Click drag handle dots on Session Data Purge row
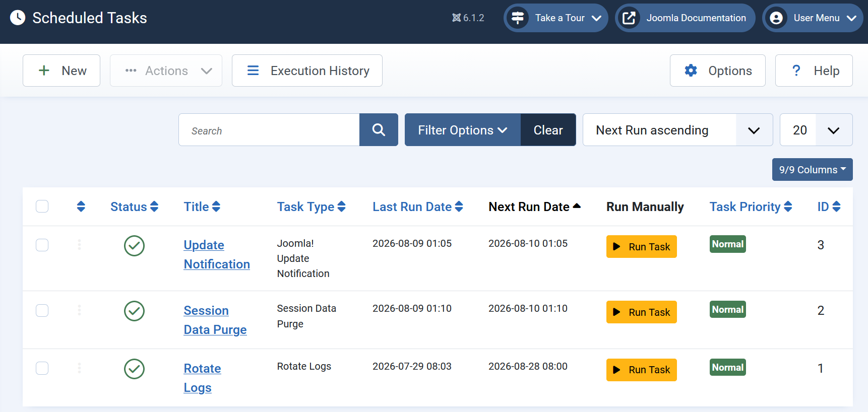Screen dimensions: 868x412 [79, 310]
